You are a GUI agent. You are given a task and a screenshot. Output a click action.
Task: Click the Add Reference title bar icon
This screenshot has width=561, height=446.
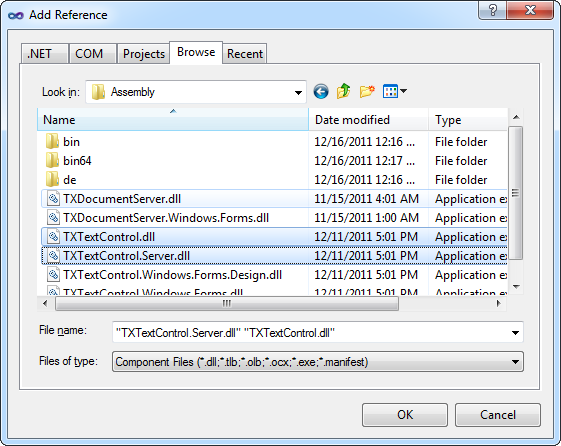click(x=16, y=15)
